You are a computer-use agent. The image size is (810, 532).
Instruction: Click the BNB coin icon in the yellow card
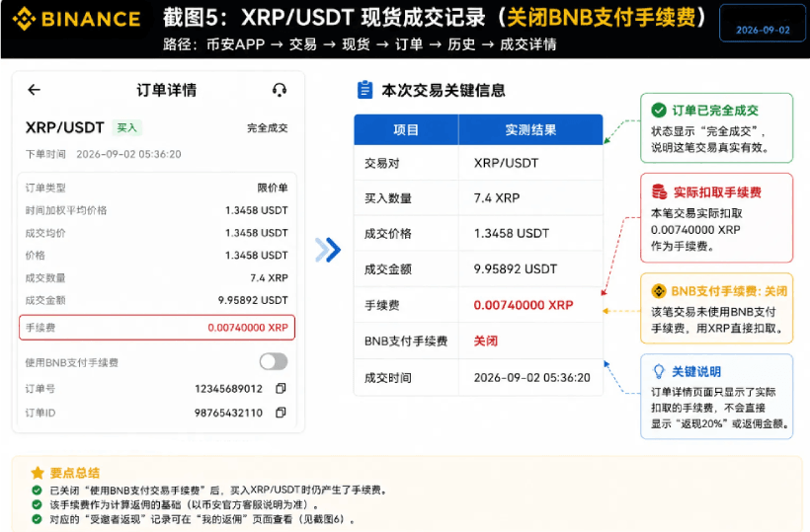point(659,291)
